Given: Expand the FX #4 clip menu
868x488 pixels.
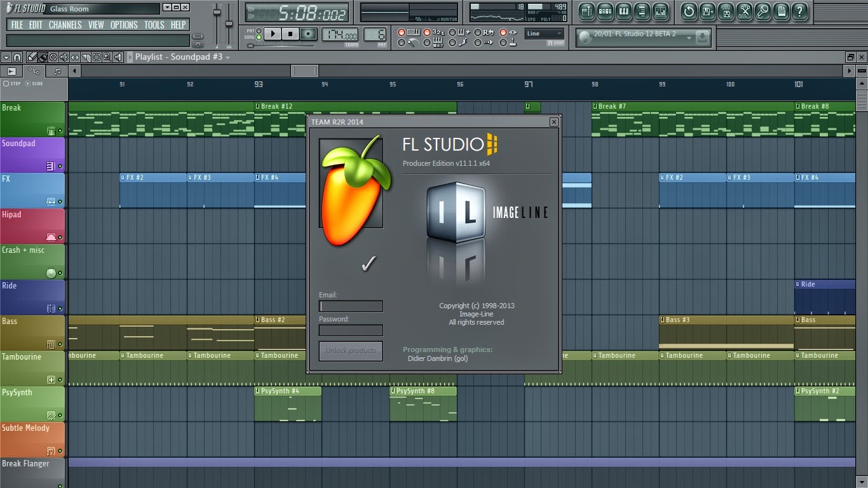Looking at the screenshot, I should pyautogui.click(x=258, y=177).
